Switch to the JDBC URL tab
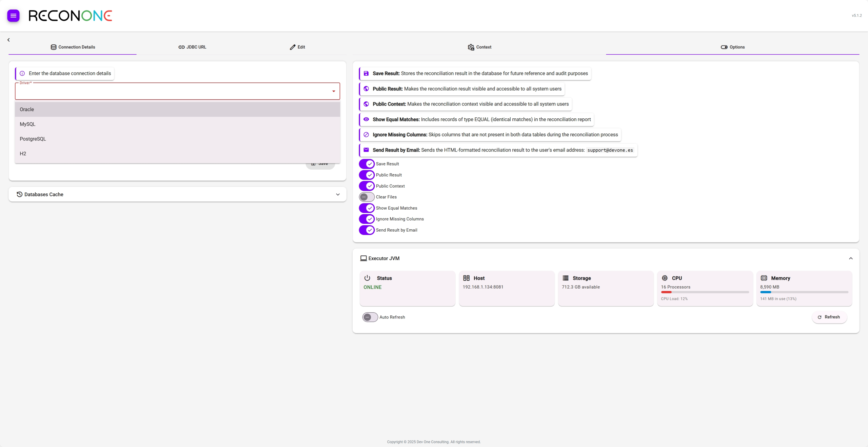 (x=192, y=47)
